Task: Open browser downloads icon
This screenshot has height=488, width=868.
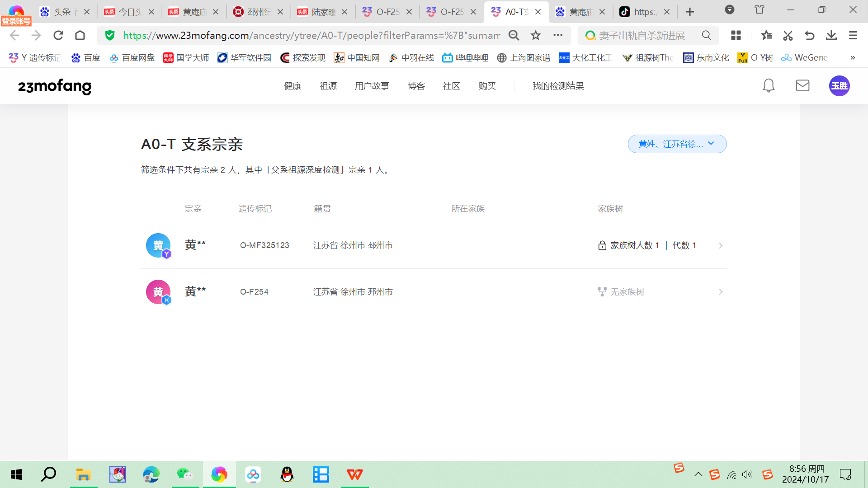Action: 831,35
